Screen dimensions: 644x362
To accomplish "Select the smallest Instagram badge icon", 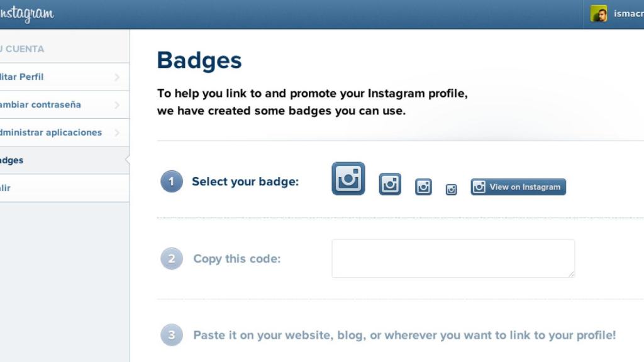I will pyautogui.click(x=451, y=189).
